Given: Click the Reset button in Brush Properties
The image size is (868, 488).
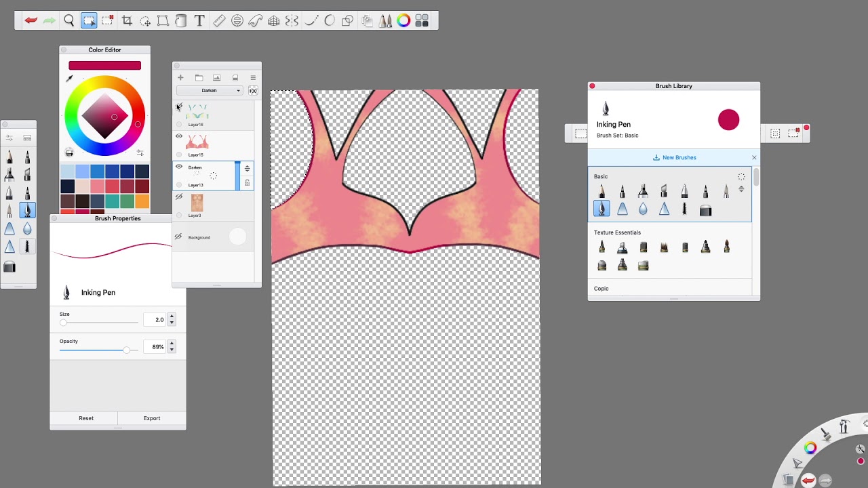Looking at the screenshot, I should [86, 418].
